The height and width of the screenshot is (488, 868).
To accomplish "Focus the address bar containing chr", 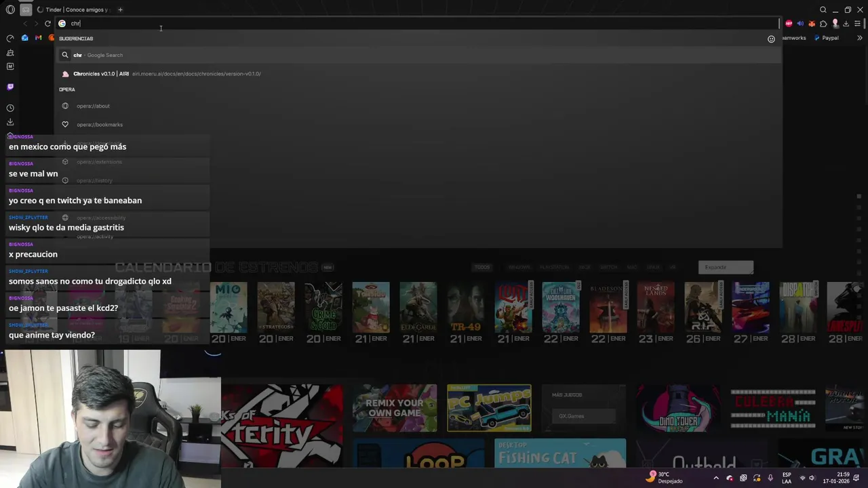I will pyautogui.click(x=418, y=23).
